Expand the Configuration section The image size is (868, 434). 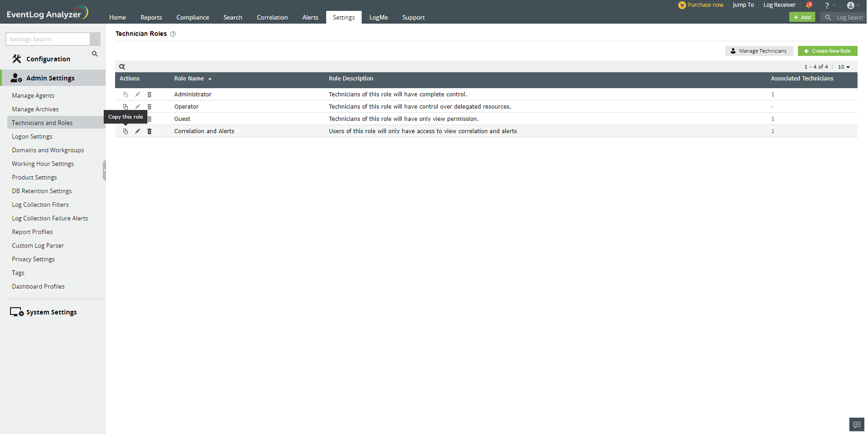48,59
